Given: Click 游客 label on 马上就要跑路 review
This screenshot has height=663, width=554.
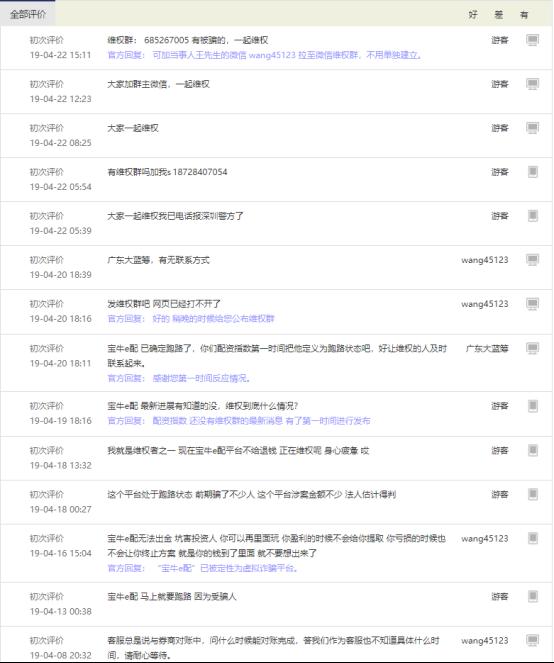Looking at the screenshot, I should 499,597.
